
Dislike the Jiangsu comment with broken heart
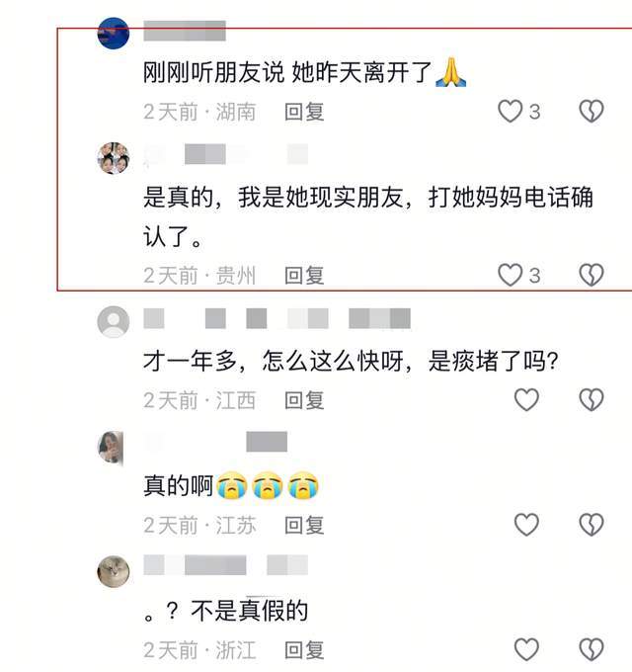[x=592, y=525]
